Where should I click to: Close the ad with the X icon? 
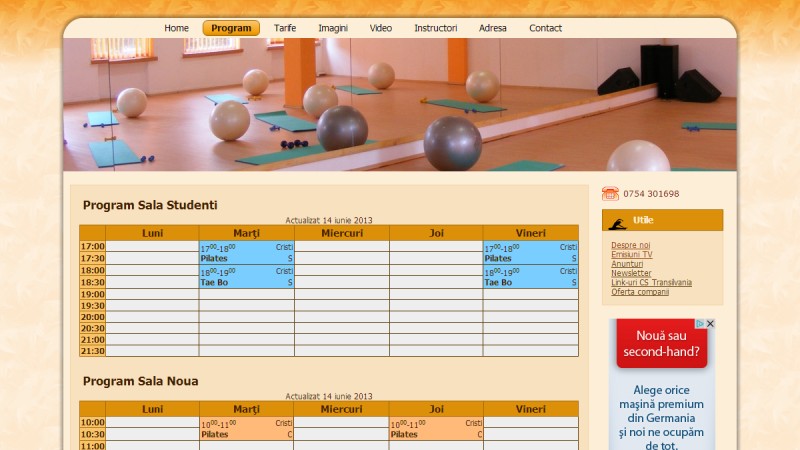[711, 324]
